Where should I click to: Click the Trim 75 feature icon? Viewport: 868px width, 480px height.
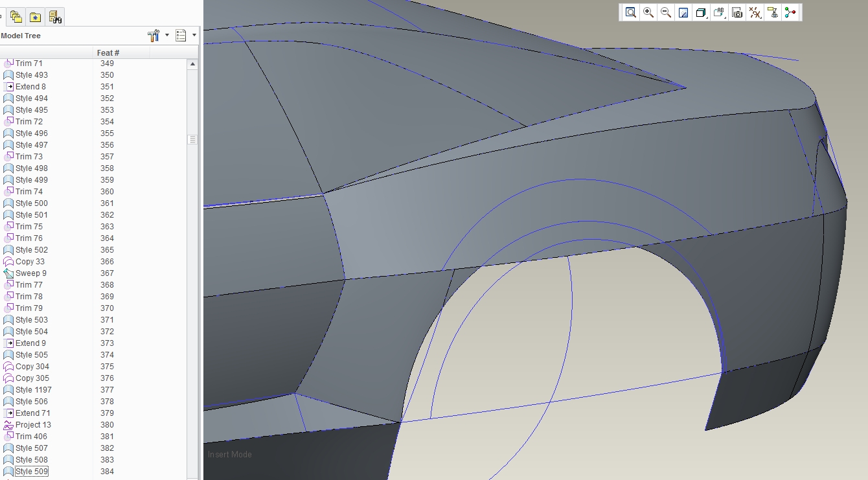coord(8,227)
